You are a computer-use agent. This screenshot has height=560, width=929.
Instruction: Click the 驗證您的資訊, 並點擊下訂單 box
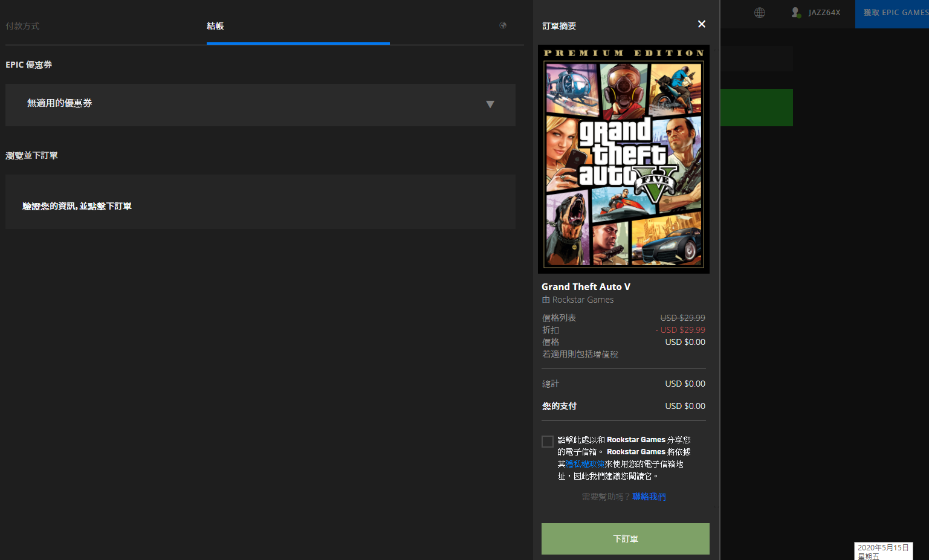(261, 202)
